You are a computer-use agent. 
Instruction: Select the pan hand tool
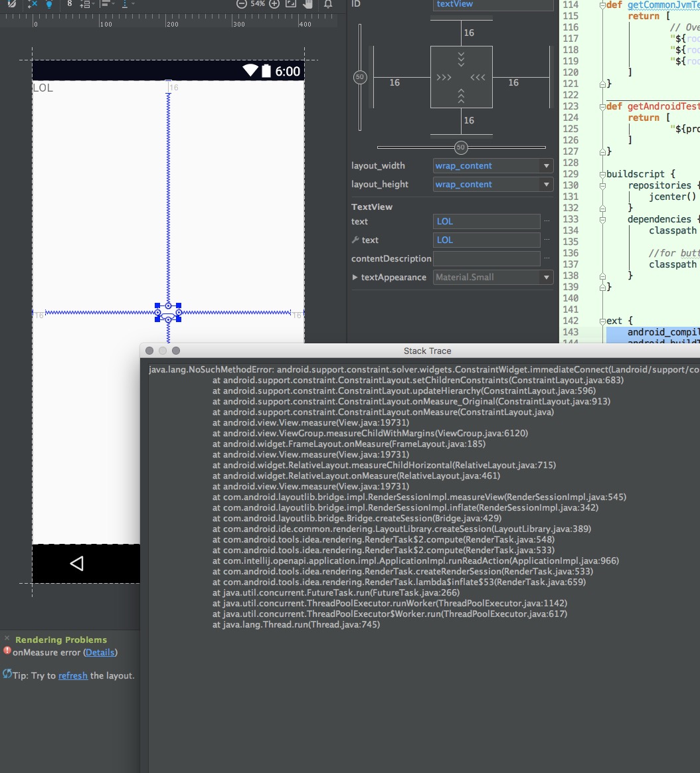(307, 3)
